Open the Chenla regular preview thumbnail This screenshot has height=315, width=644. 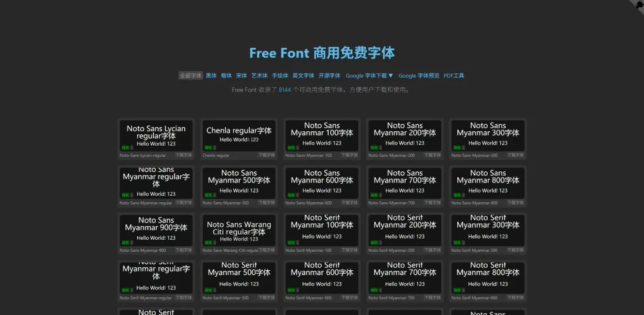(239, 135)
